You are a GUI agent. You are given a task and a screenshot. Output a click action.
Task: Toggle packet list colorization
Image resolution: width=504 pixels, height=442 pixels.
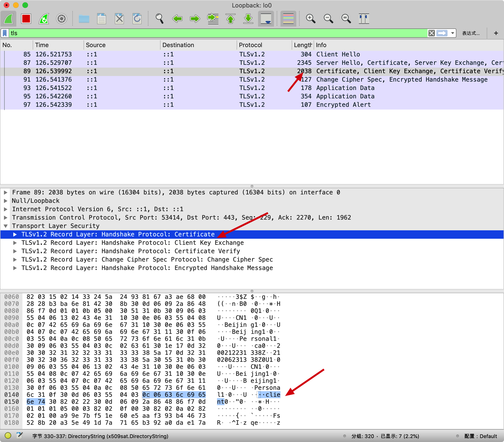(288, 19)
